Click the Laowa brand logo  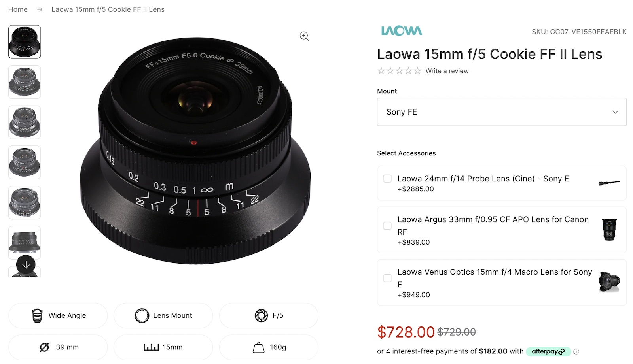click(401, 31)
